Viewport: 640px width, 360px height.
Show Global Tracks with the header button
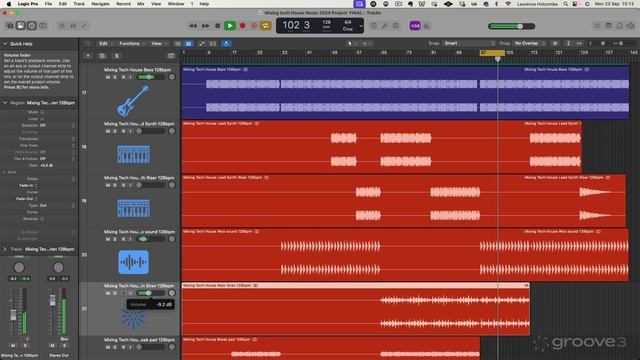click(171, 56)
